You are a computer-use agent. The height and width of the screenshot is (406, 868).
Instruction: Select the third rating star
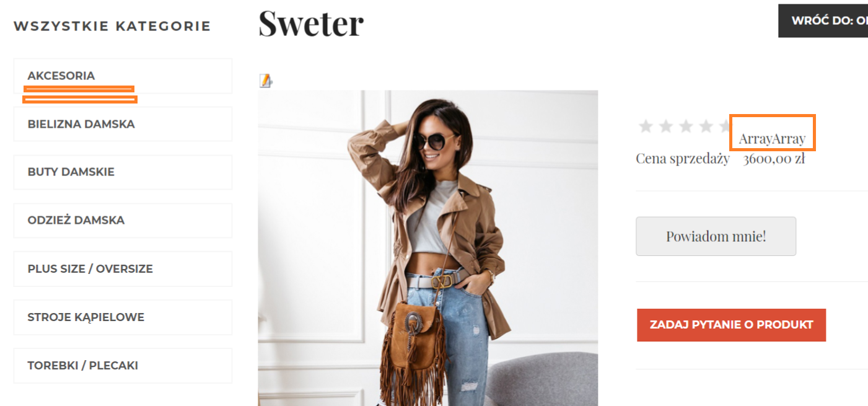686,126
